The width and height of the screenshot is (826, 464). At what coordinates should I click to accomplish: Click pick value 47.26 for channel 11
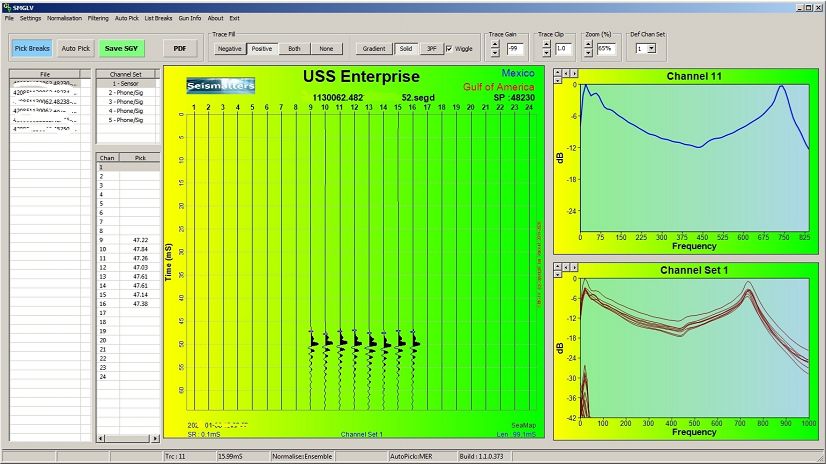point(140,258)
